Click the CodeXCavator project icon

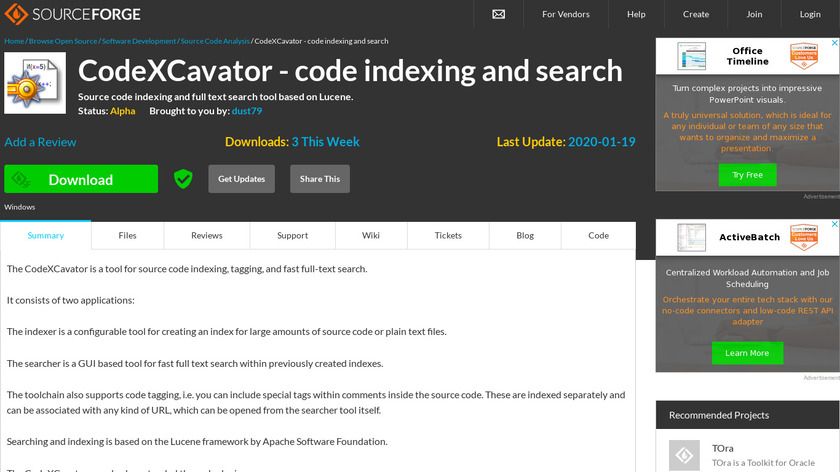[35, 83]
